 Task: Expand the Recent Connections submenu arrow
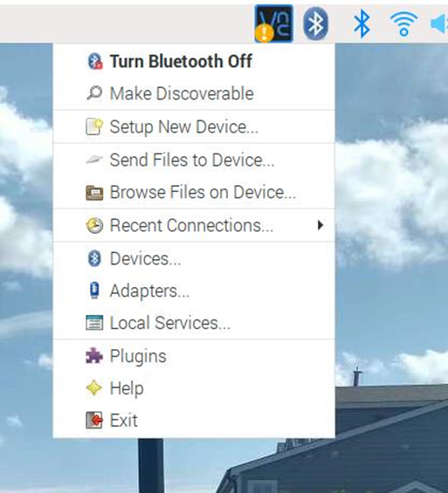click(x=320, y=225)
